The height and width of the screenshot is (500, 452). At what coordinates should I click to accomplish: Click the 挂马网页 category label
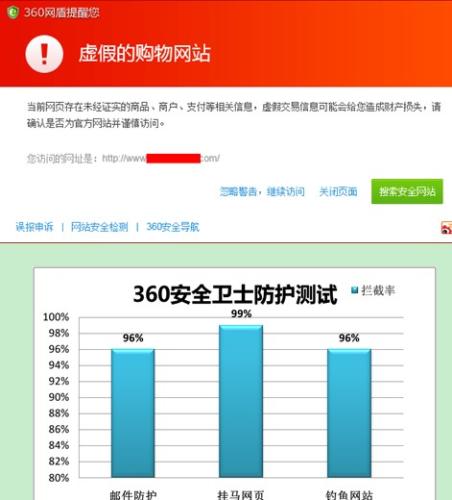pyautogui.click(x=241, y=495)
